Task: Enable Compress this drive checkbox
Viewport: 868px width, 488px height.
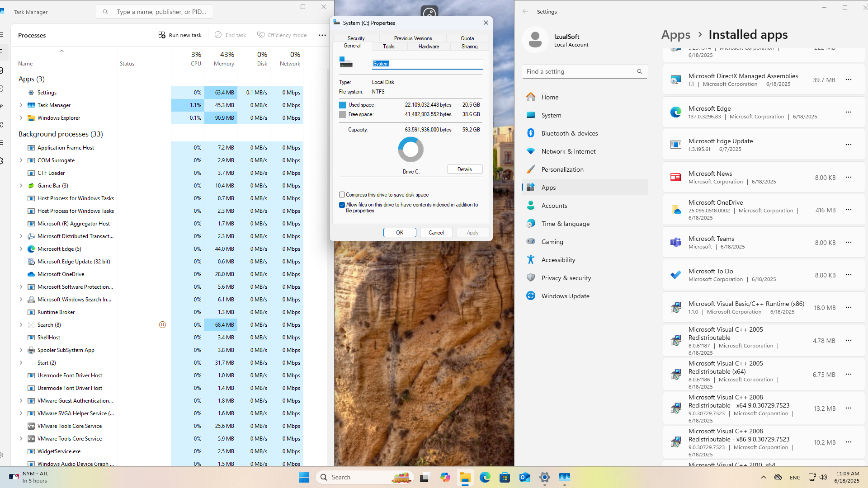Action: coord(342,195)
